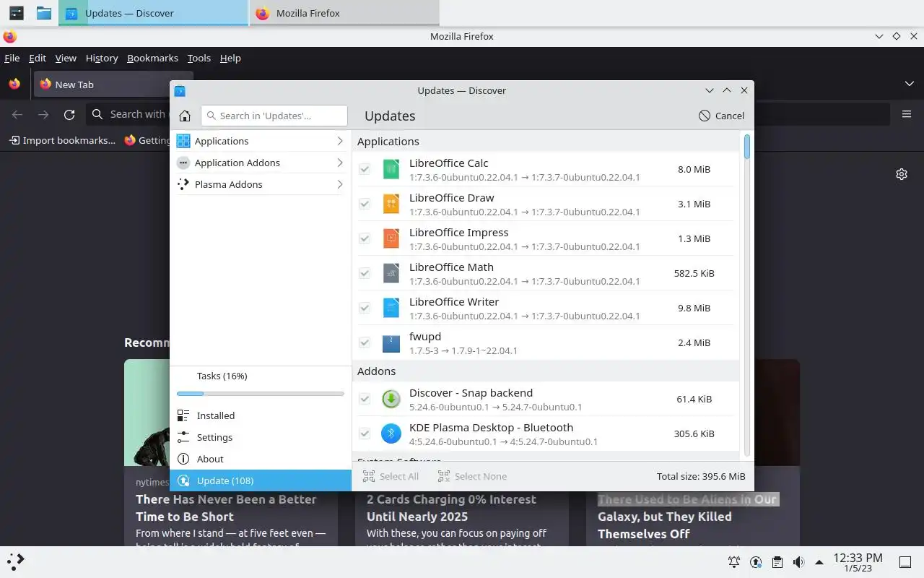
Task: Click the Bluetooth addon icon
Action: (x=391, y=433)
